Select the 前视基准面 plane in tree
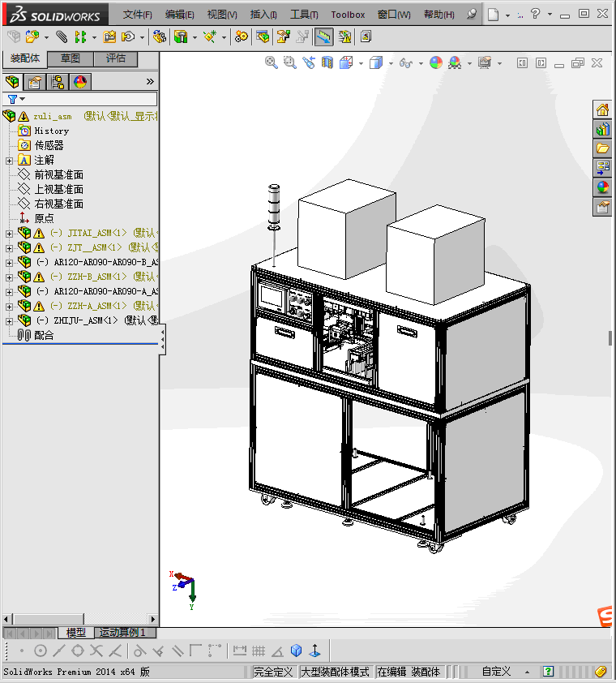 (59, 175)
